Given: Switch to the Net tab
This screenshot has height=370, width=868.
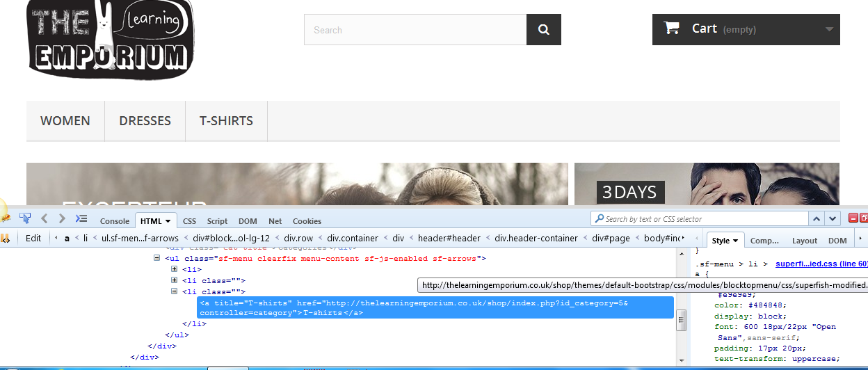Looking at the screenshot, I should tap(275, 221).
